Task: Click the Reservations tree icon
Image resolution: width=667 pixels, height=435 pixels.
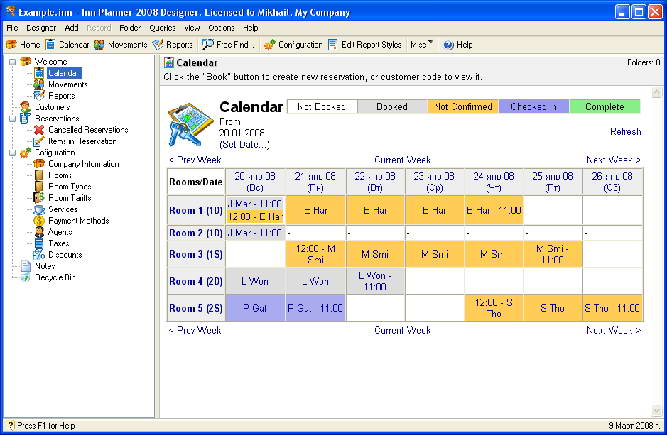Action: pyautogui.click(x=25, y=118)
